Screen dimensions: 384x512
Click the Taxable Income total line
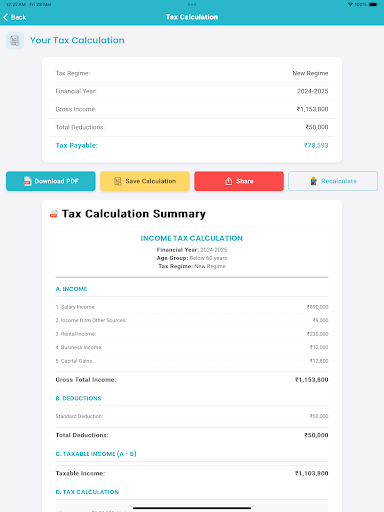coord(192,473)
